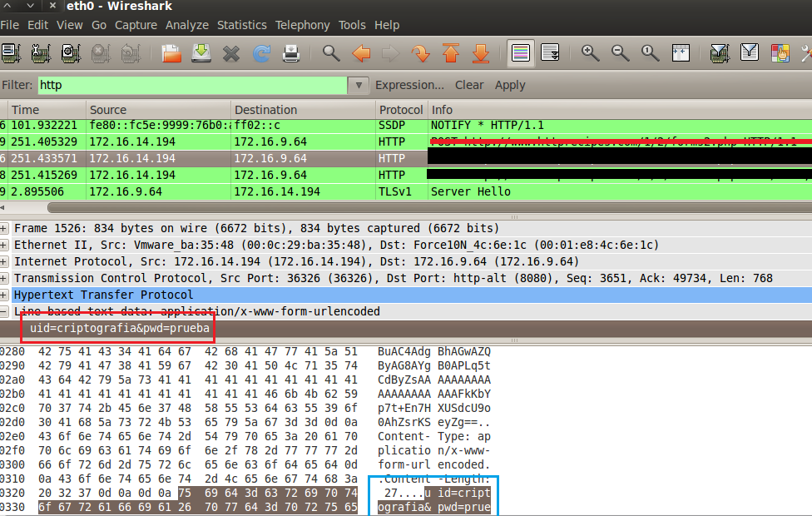Screen dimensions: 812x516
Task: Open the Telephony menu
Action: pos(303,25)
